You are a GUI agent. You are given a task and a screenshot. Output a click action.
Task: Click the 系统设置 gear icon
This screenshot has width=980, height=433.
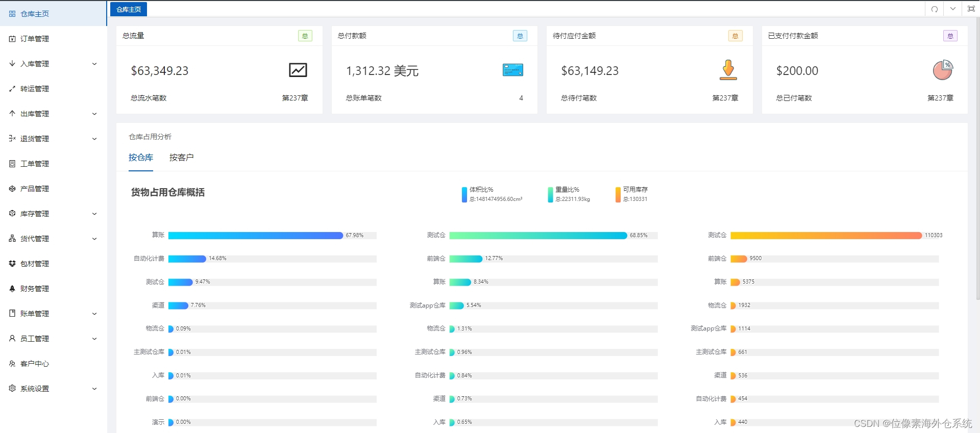coord(12,389)
